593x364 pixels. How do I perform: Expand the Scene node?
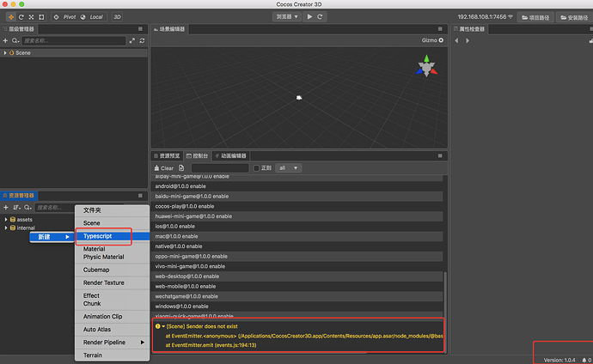coord(5,53)
